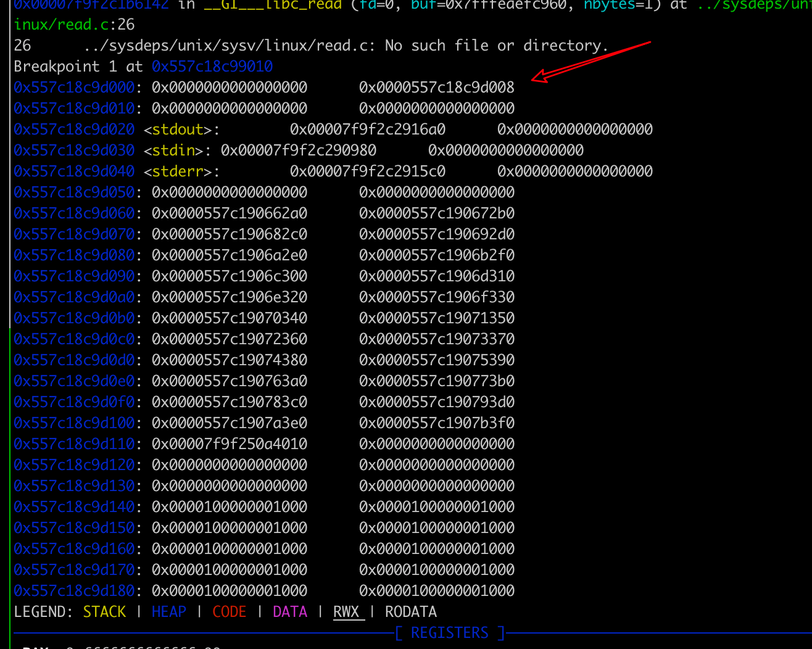
Task: Select memory address 0x557c18c9d180
Action: [x=74, y=591]
